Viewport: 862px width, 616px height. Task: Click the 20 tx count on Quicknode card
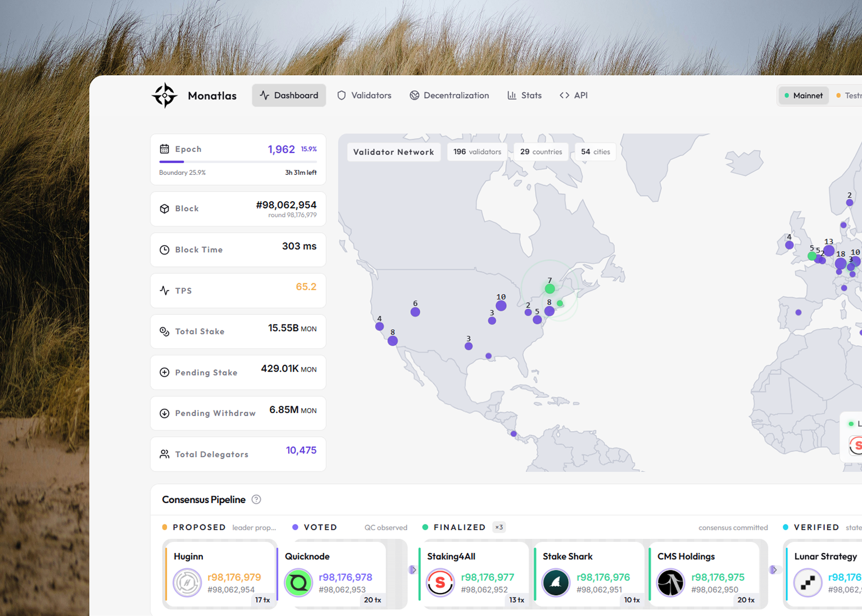(373, 600)
